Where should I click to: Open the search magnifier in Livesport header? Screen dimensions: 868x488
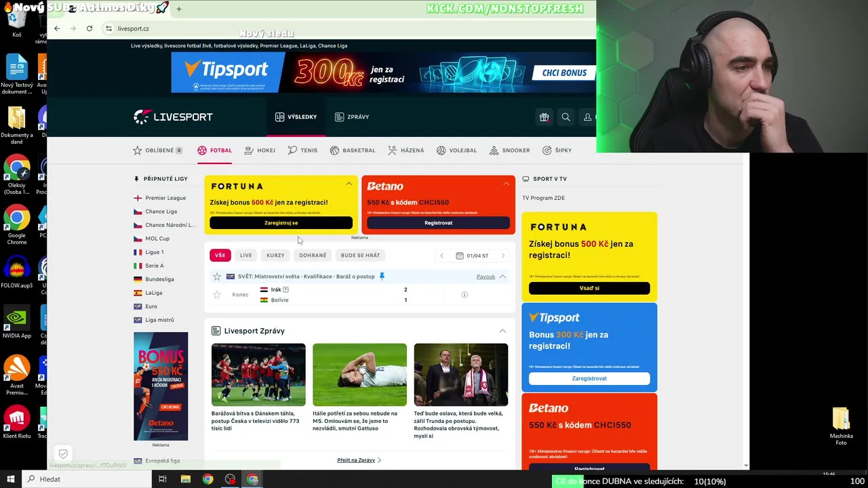[566, 117]
